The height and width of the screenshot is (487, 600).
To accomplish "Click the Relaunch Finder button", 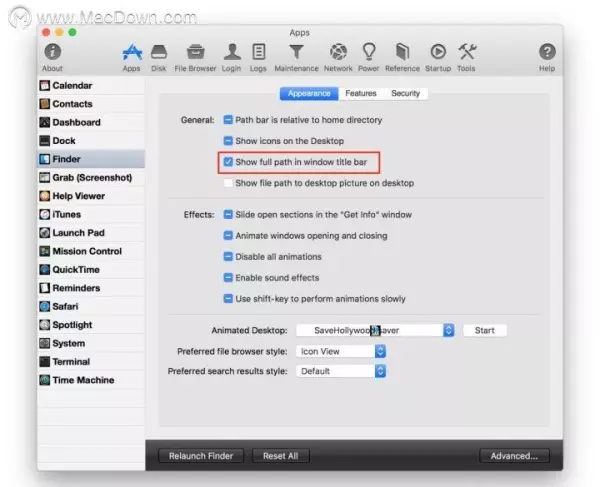I will click(201, 456).
